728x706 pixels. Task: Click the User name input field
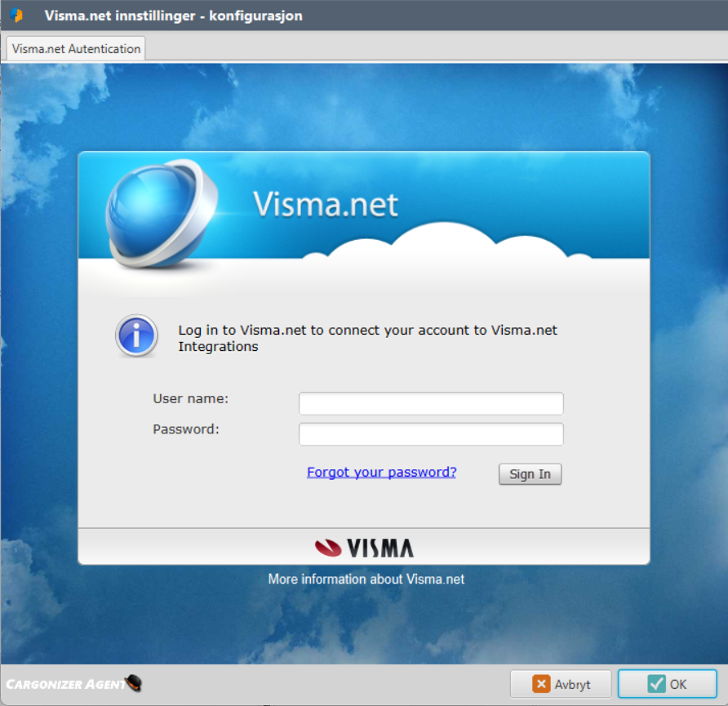pos(430,403)
